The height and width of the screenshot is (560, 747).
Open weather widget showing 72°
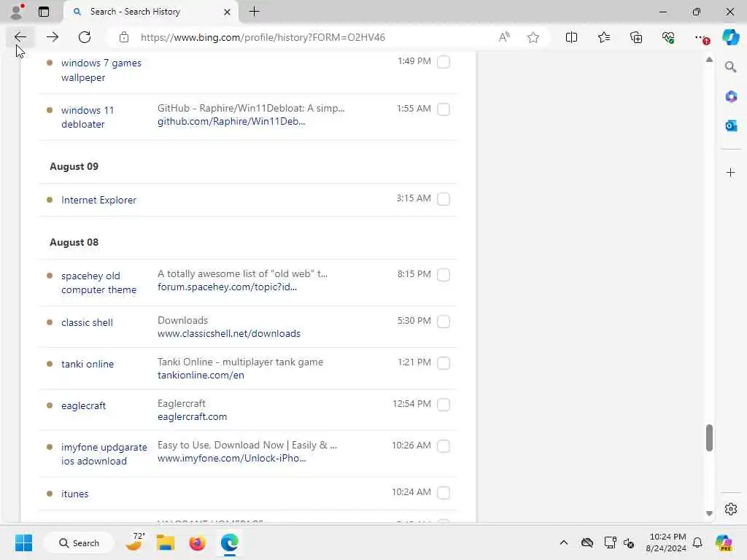[135, 542]
